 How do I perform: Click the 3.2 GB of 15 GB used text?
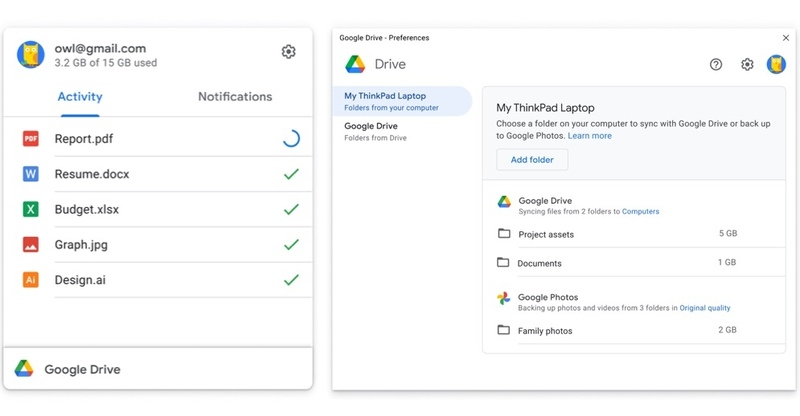(106, 63)
